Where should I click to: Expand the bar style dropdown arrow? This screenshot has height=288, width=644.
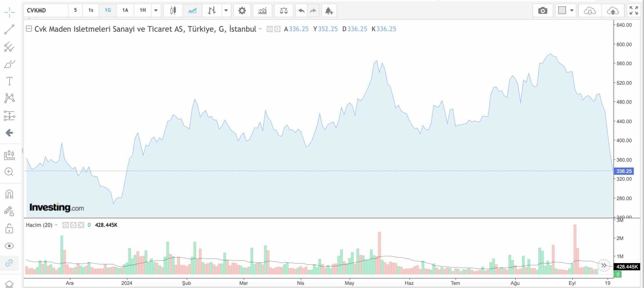pyautogui.click(x=226, y=11)
